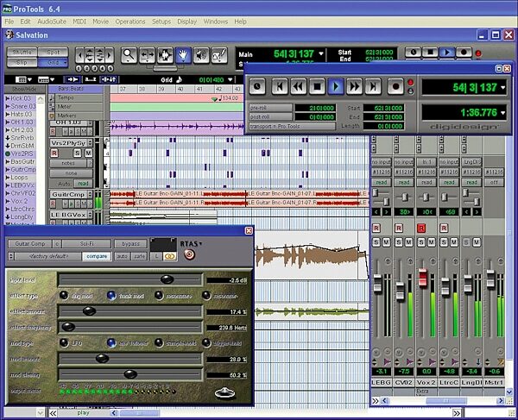Click plug-in target button next to RTAS

click(x=189, y=254)
